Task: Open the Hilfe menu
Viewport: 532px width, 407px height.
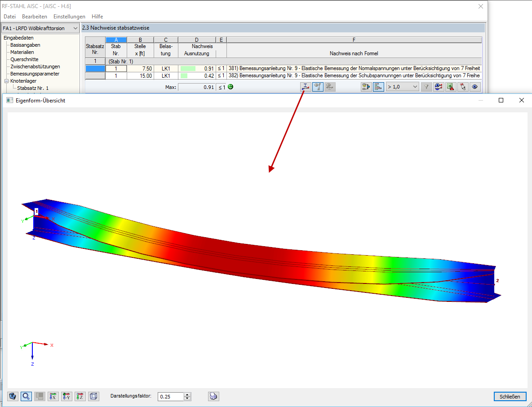Action: [97, 16]
